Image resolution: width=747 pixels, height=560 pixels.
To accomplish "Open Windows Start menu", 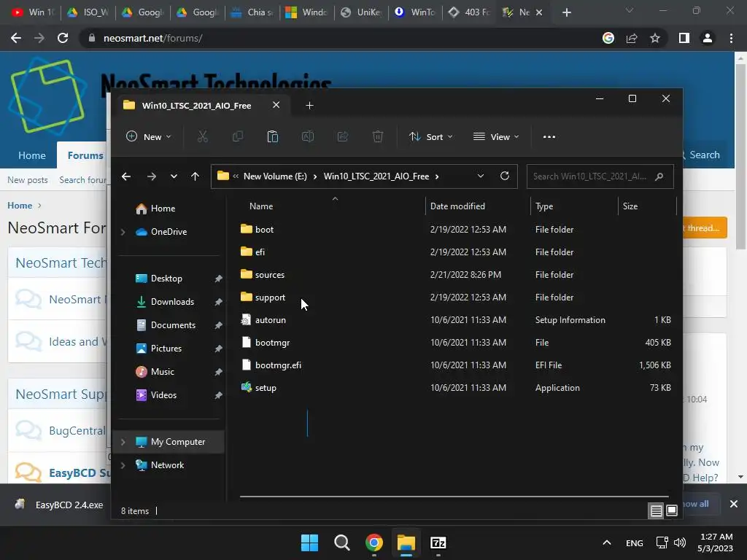I will pos(309,542).
